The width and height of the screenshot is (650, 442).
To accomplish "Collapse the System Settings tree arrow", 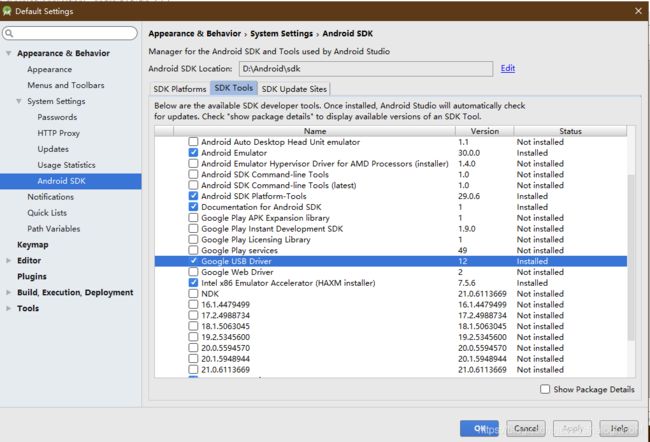I will [19, 101].
